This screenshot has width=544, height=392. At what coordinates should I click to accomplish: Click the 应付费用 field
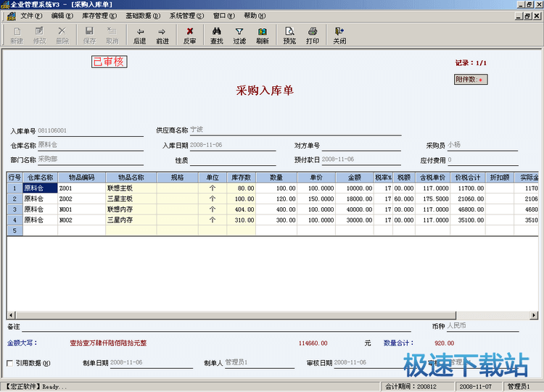click(482, 160)
